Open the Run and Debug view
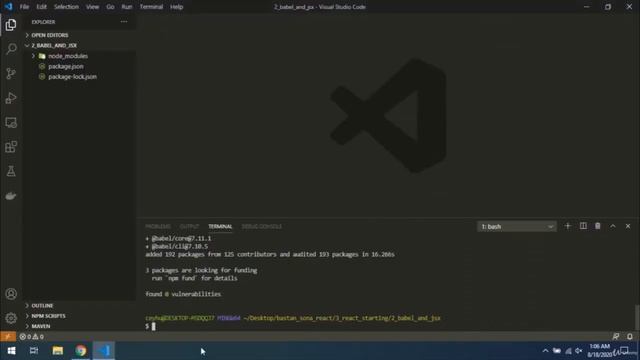This screenshot has width=640, height=360. [11, 98]
